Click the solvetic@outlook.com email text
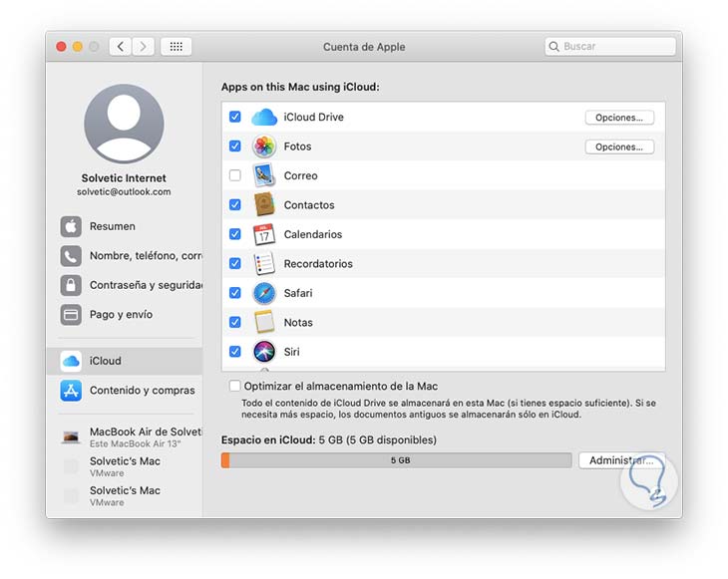The width and height of the screenshot is (728, 579). click(124, 191)
